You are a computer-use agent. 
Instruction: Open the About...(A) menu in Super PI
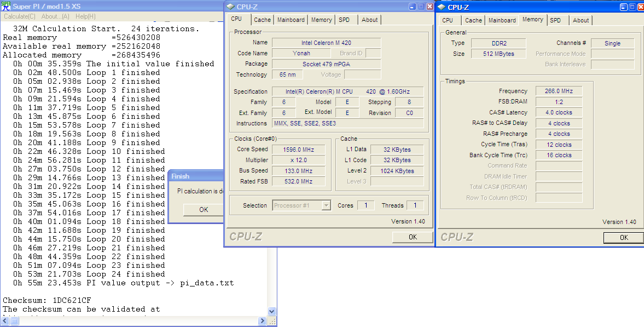pos(55,16)
